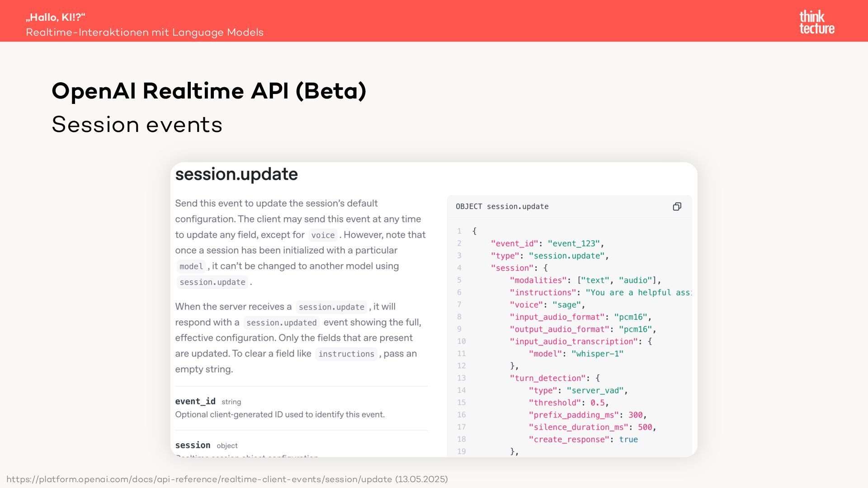Click the "server_vad" value in code

tap(595, 390)
